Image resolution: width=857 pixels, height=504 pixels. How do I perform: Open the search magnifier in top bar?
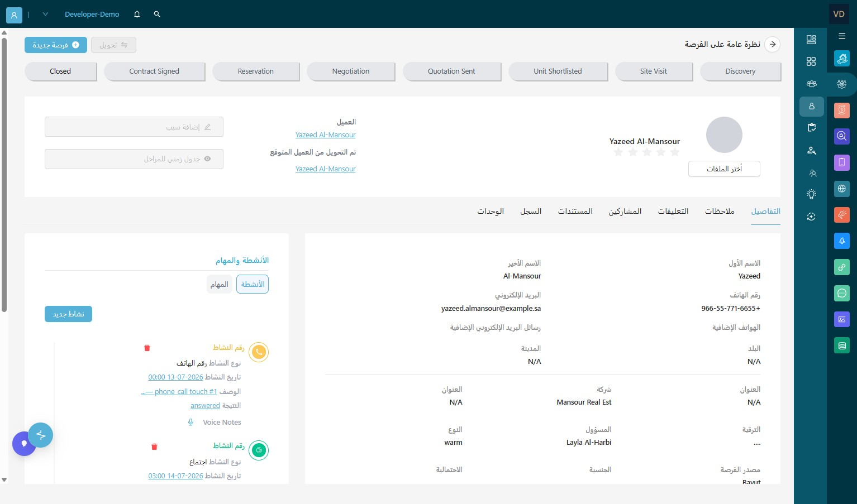[x=157, y=15]
